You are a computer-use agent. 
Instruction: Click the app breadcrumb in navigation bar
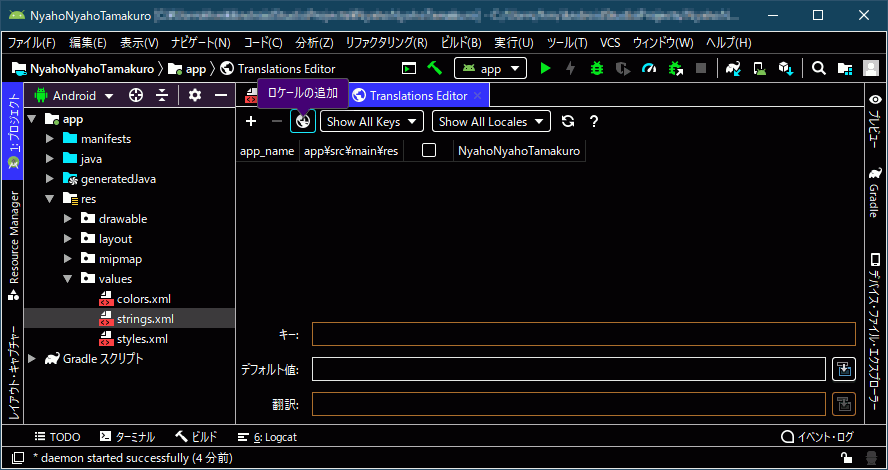pos(189,69)
